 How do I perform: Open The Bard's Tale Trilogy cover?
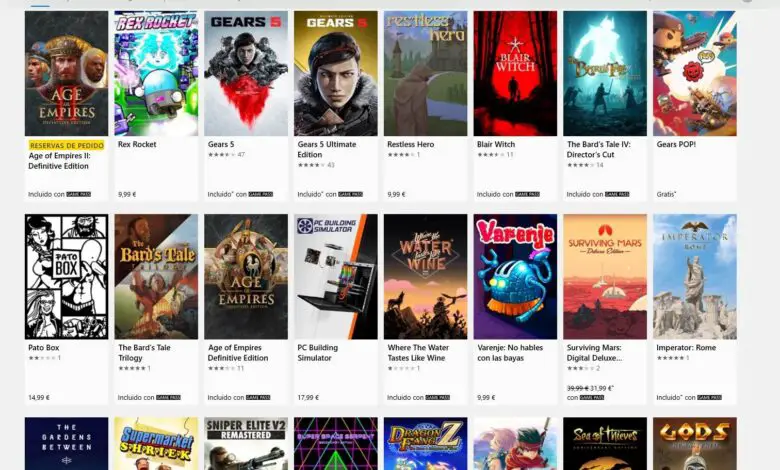[156, 277]
